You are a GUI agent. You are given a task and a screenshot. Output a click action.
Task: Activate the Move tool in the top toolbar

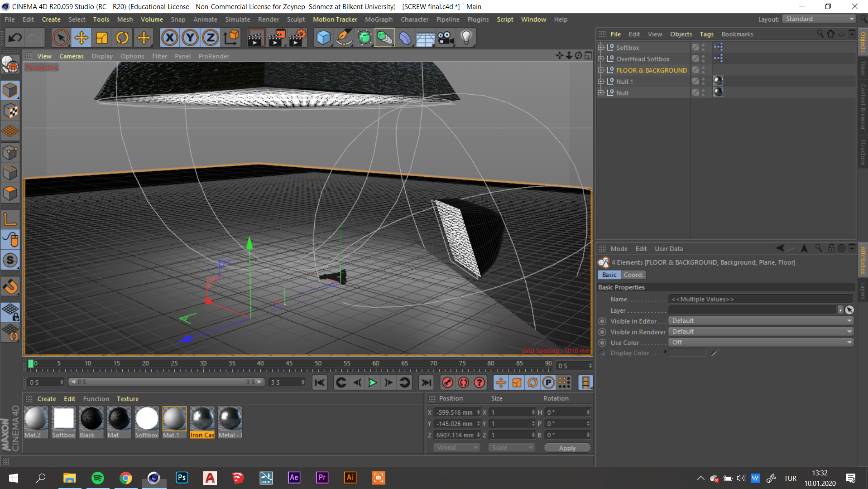pyautogui.click(x=82, y=38)
